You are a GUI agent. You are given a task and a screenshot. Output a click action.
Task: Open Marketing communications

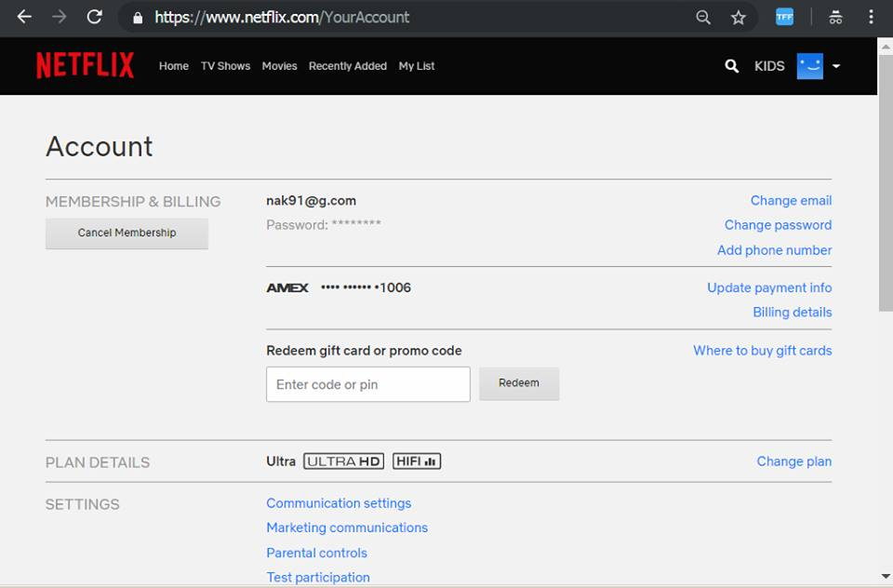point(347,528)
